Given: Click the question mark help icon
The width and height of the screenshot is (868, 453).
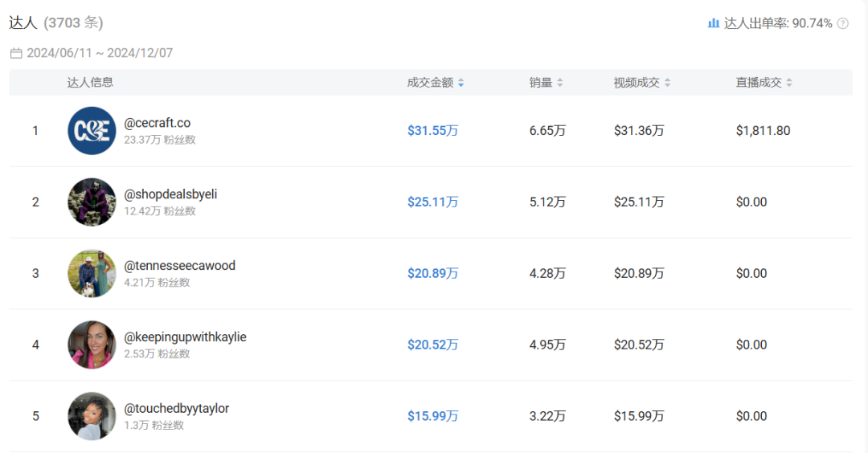Looking at the screenshot, I should [843, 23].
